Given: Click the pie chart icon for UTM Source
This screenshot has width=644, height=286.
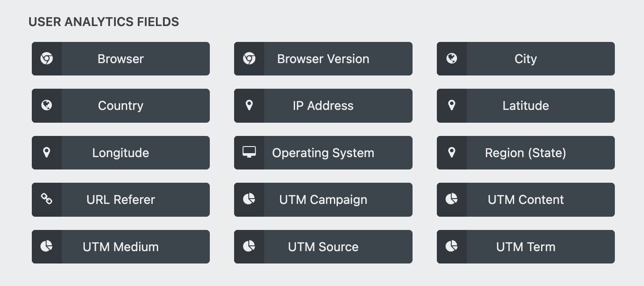Looking at the screenshot, I should (249, 246).
